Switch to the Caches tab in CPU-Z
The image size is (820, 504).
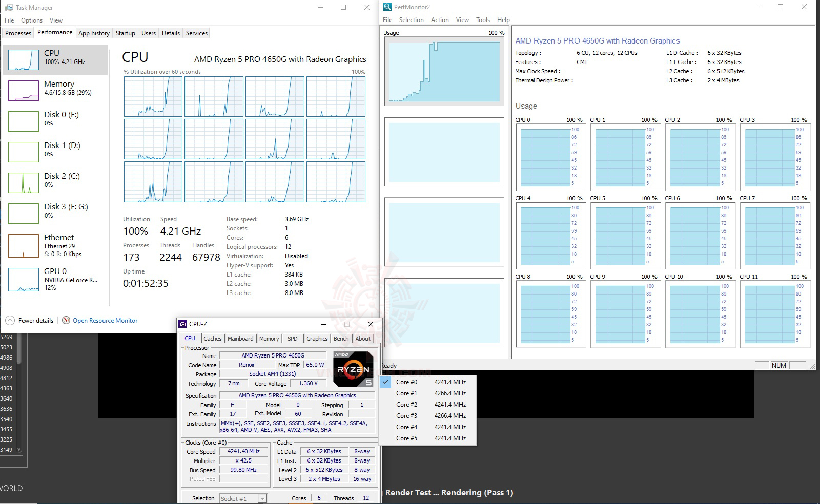click(x=213, y=339)
